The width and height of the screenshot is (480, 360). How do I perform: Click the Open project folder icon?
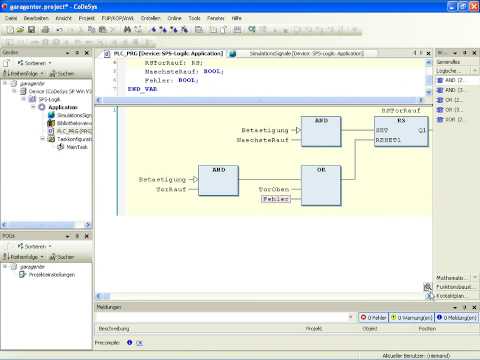pyautogui.click(x=20, y=30)
